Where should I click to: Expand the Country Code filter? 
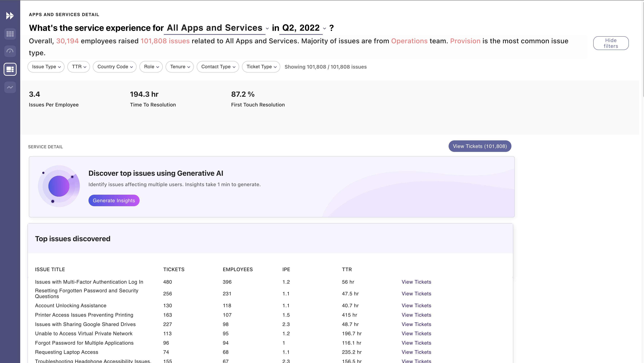[114, 67]
